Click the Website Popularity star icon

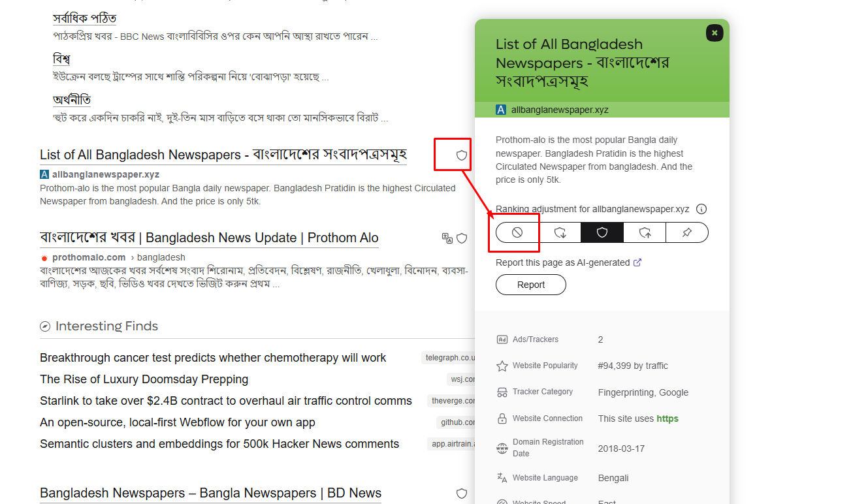point(502,366)
